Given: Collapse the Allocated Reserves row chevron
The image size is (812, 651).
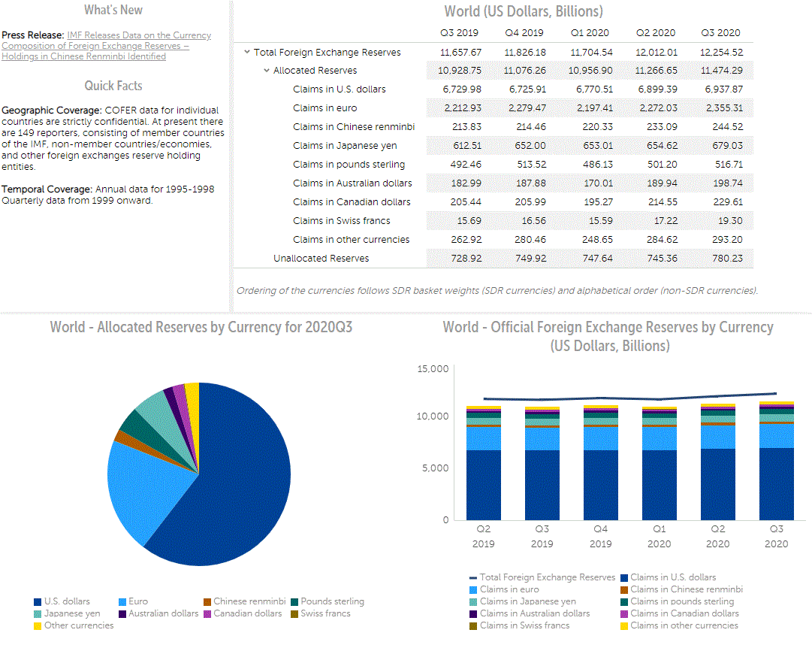Looking at the screenshot, I should [267, 71].
